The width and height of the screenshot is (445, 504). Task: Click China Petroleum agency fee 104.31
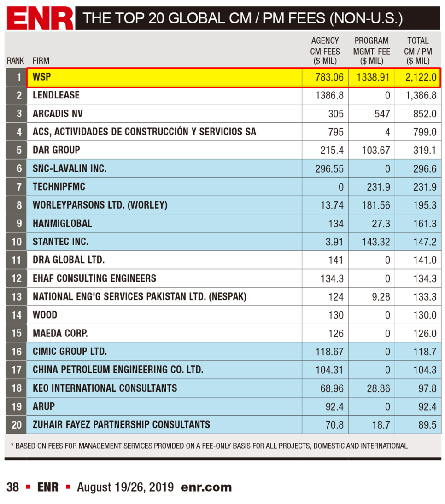click(329, 371)
